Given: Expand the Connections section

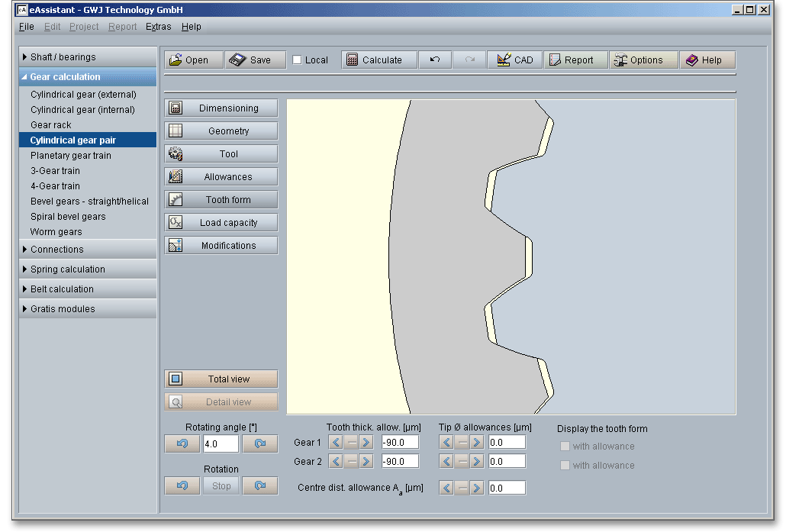Looking at the screenshot, I should coord(87,250).
